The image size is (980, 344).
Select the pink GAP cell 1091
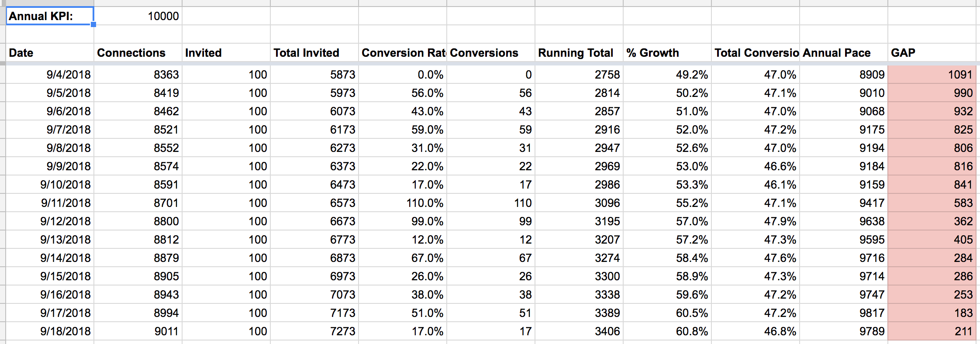point(932,75)
